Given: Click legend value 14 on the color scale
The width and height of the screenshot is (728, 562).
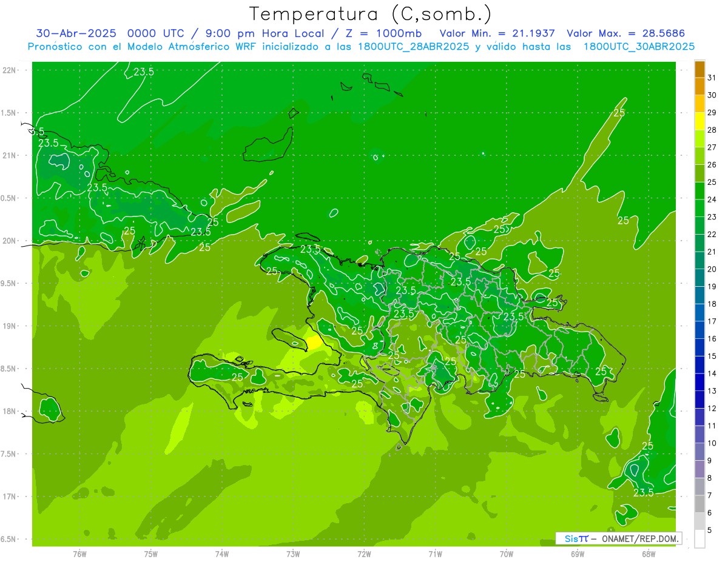Looking at the screenshot, I should [712, 374].
